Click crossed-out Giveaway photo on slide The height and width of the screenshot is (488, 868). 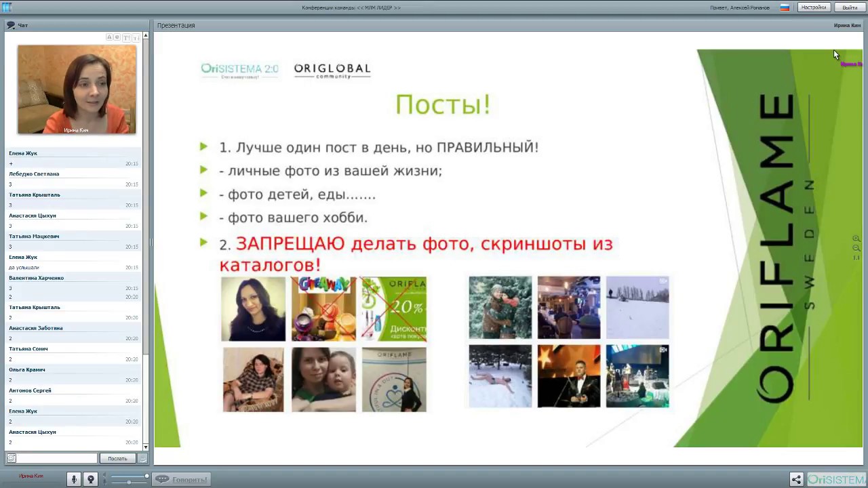[323, 308]
